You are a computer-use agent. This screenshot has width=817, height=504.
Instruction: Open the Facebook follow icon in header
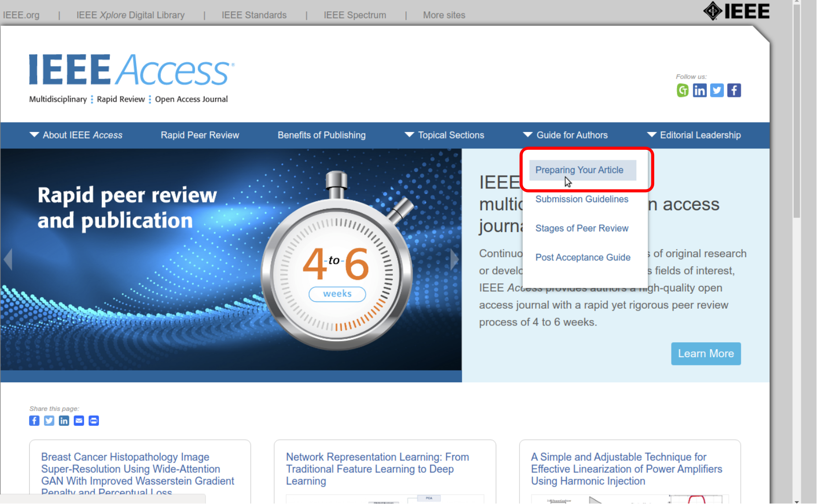point(734,90)
